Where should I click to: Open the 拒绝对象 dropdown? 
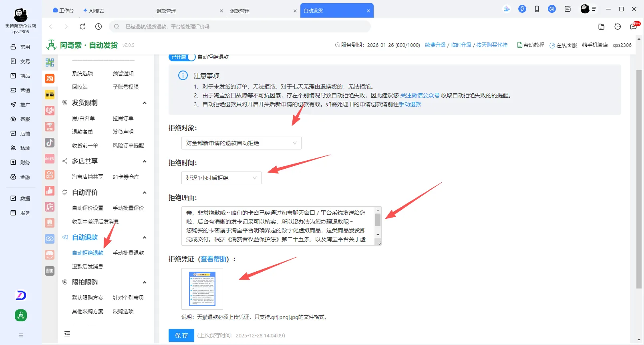click(x=241, y=143)
